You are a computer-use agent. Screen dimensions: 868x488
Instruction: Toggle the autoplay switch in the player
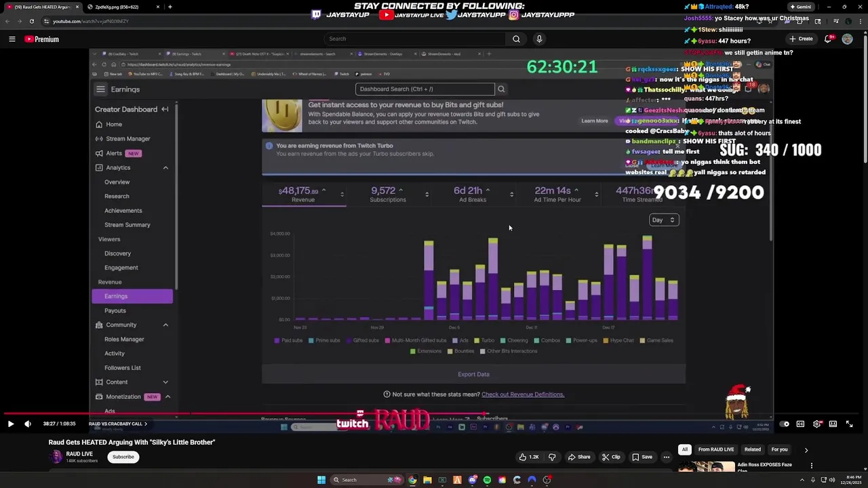point(784,424)
